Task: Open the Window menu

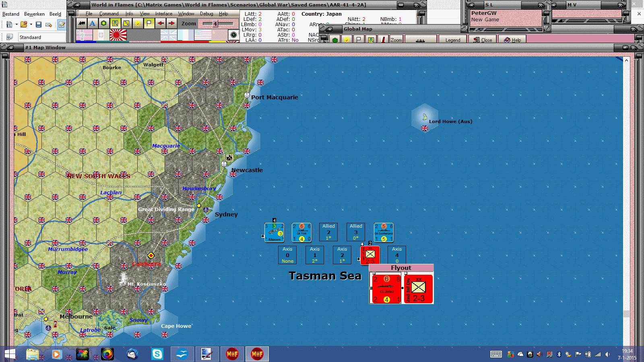Action: [186, 14]
